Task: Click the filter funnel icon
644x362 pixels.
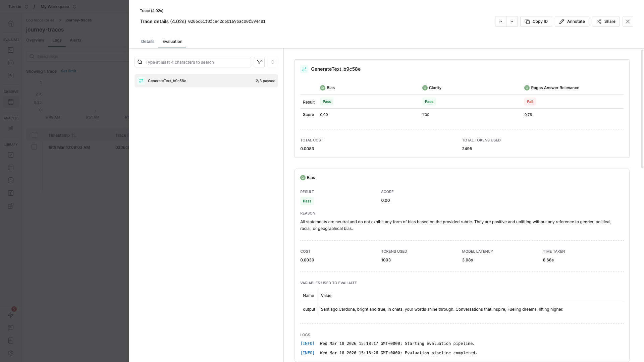Action: pyautogui.click(x=259, y=62)
